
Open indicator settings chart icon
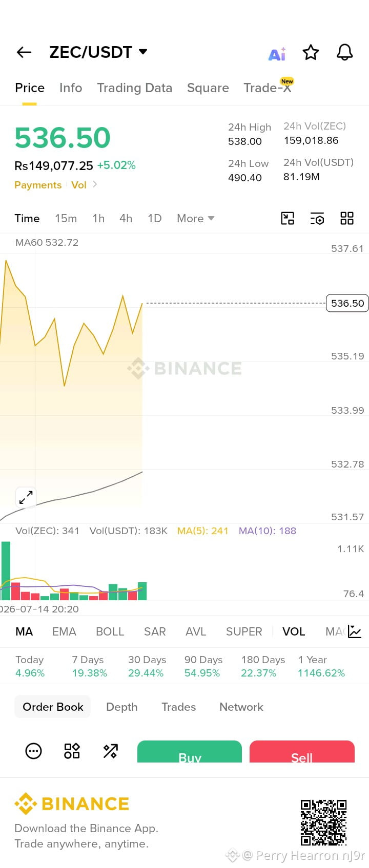tap(355, 631)
